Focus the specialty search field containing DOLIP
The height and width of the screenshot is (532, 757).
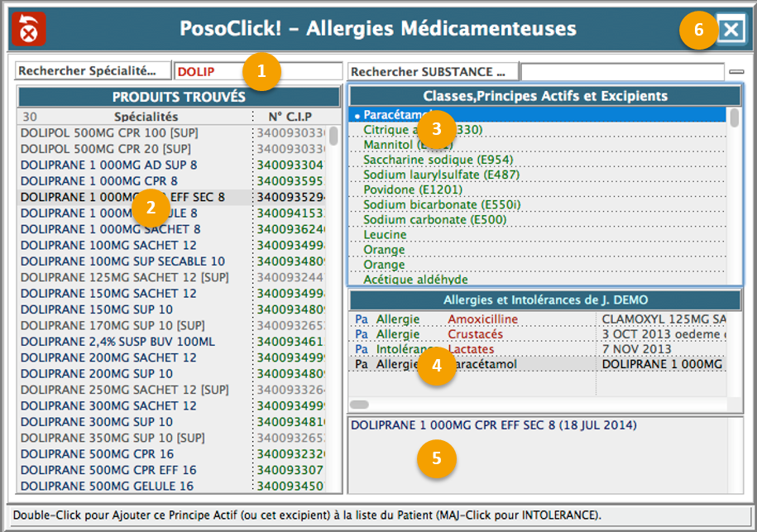click(x=258, y=72)
